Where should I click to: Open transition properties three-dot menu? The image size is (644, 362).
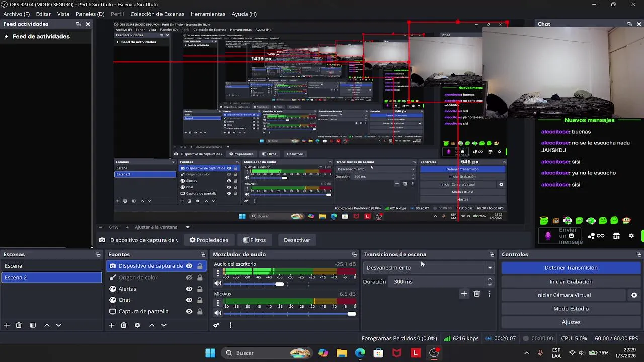pyautogui.click(x=489, y=294)
